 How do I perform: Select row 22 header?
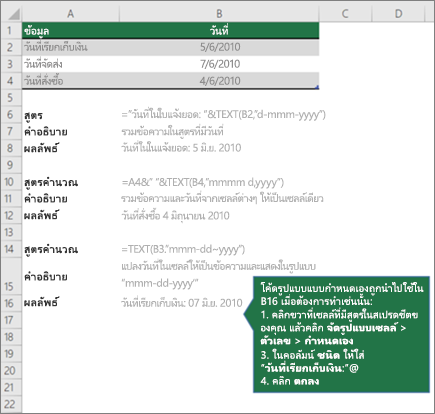coord(11,404)
